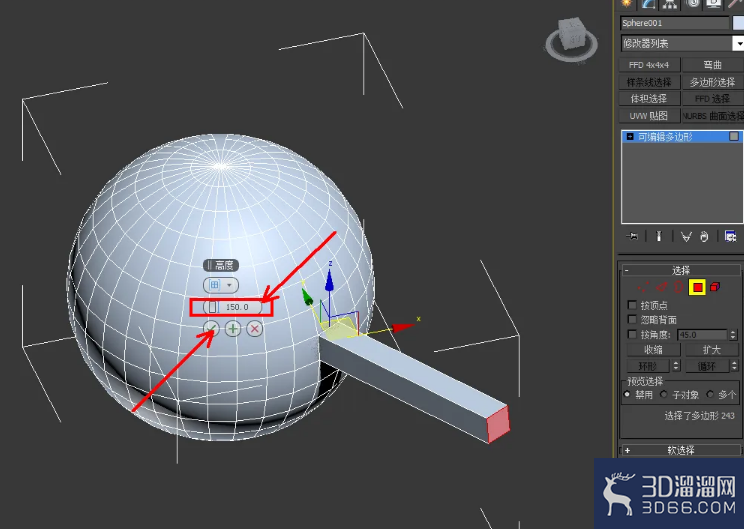Image resolution: width=744 pixels, height=529 pixels.
Task: Open the Display command panel tab
Action: coord(714,4)
